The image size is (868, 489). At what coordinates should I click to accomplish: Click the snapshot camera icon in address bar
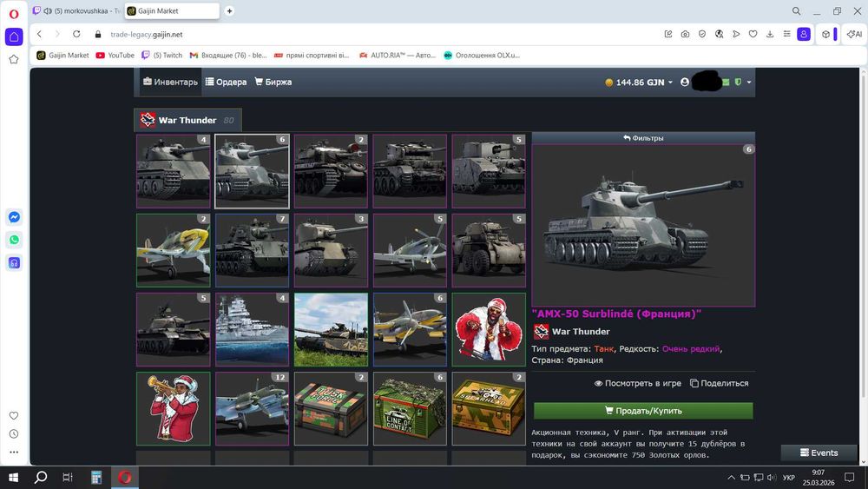coord(685,35)
